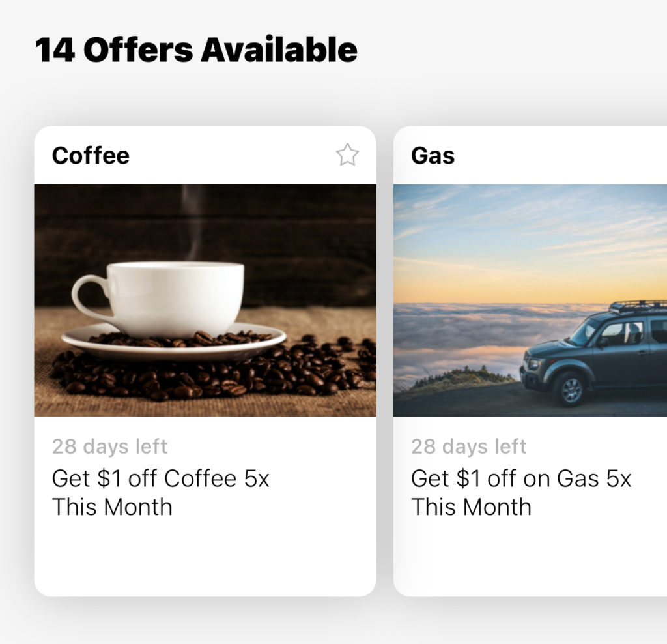Open 'Get $1 off Coffee 5x' offer text
This screenshot has height=644, width=667.
point(160,478)
